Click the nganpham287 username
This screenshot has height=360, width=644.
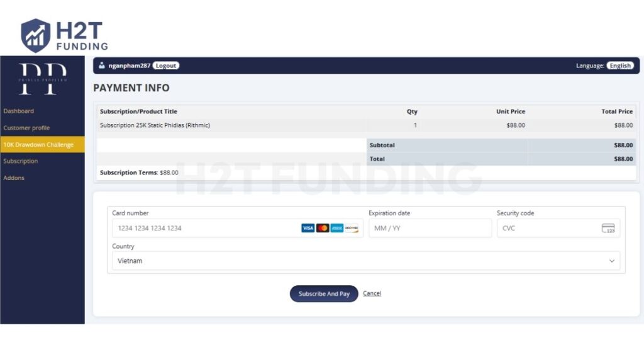pyautogui.click(x=130, y=65)
